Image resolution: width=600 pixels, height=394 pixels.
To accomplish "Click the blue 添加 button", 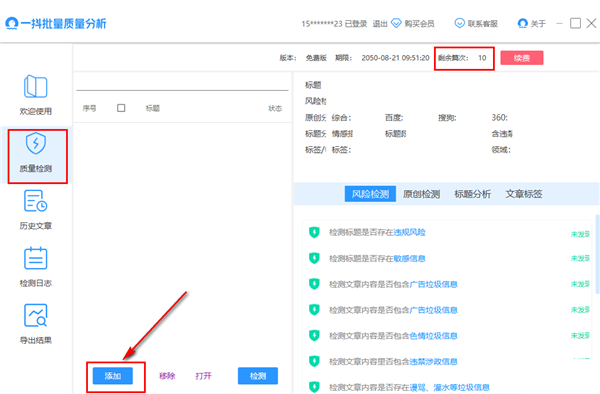I will (113, 376).
